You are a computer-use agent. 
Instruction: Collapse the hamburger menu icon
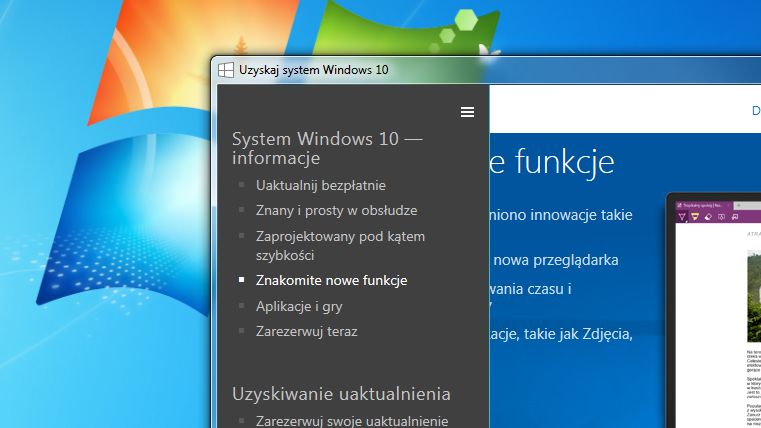(x=467, y=112)
